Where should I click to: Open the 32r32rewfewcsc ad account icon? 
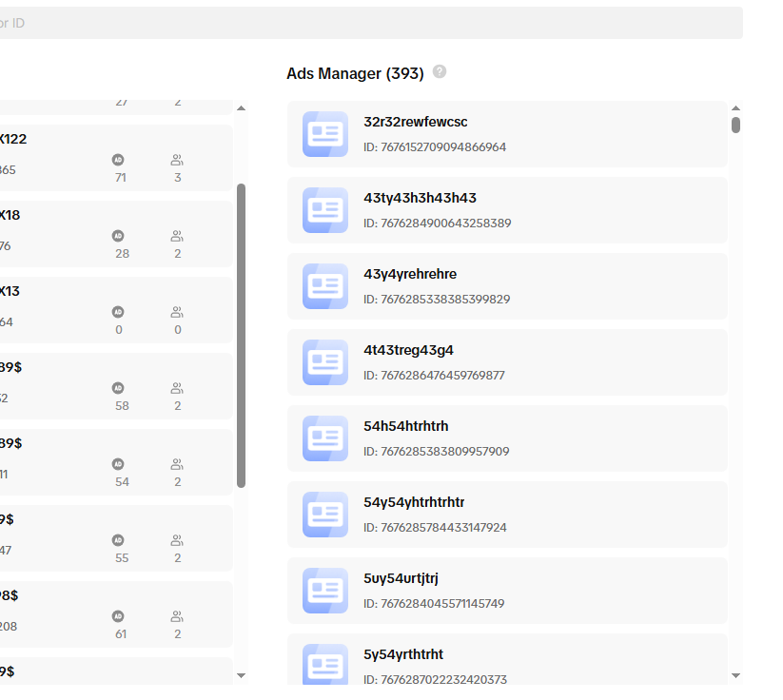click(x=325, y=134)
